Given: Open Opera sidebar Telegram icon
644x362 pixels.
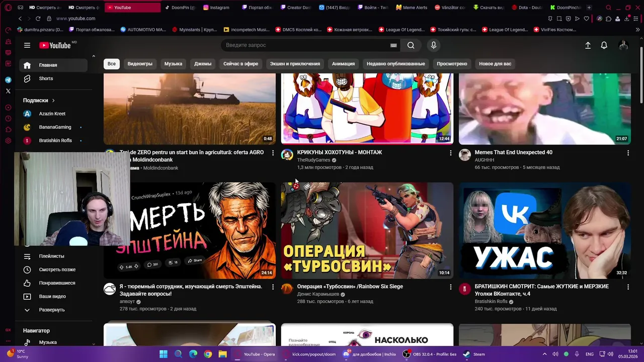Looking at the screenshot, I should pos(8,80).
